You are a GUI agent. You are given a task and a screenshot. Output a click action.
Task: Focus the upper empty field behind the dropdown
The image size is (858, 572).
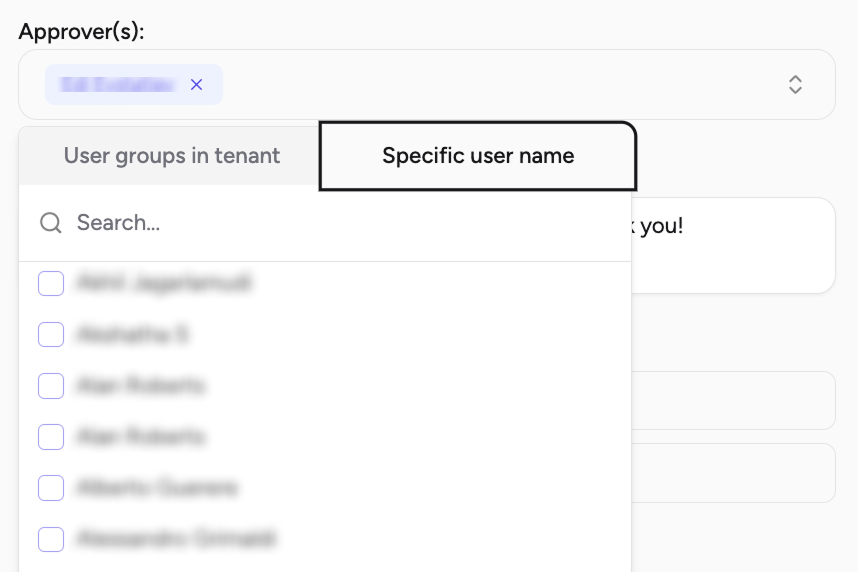coord(733,401)
